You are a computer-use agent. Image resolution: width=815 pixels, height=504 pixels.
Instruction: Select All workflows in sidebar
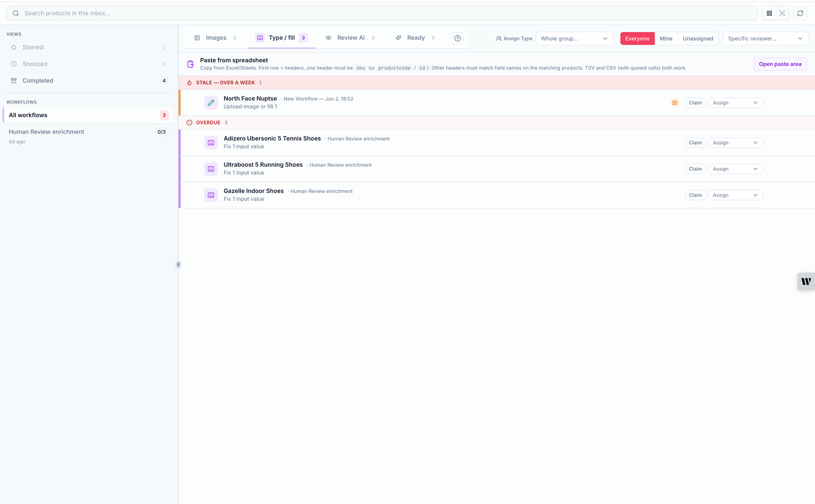click(88, 115)
